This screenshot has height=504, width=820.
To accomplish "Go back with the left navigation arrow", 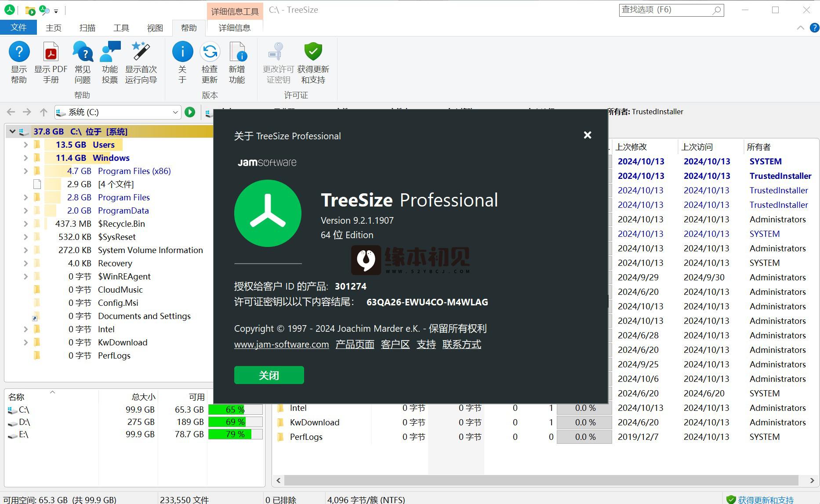I will click(x=11, y=112).
